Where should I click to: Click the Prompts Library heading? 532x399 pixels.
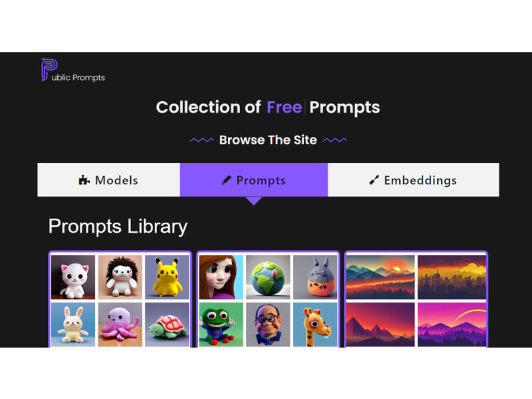click(x=118, y=226)
